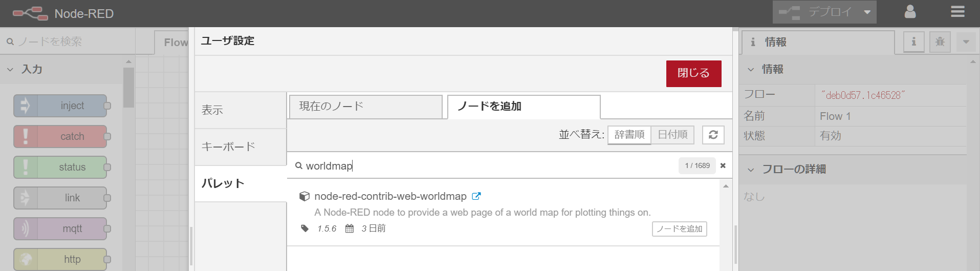980x271 pixels.
Task: Open the 表示 settings section
Action: (x=241, y=110)
